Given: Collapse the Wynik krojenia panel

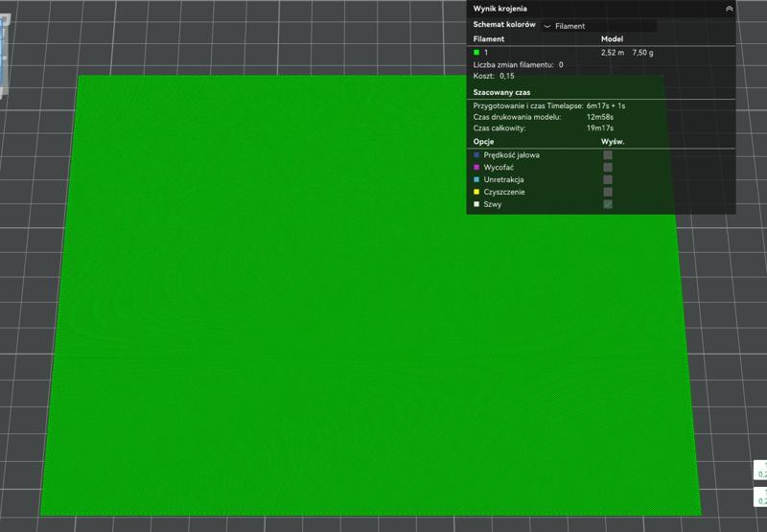Looking at the screenshot, I should (729, 9).
